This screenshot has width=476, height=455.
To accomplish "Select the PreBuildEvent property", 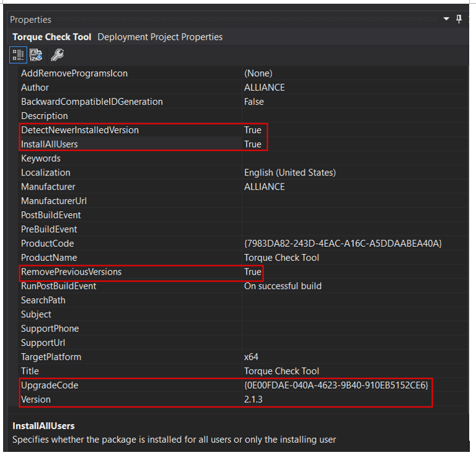I will pyautogui.click(x=49, y=229).
